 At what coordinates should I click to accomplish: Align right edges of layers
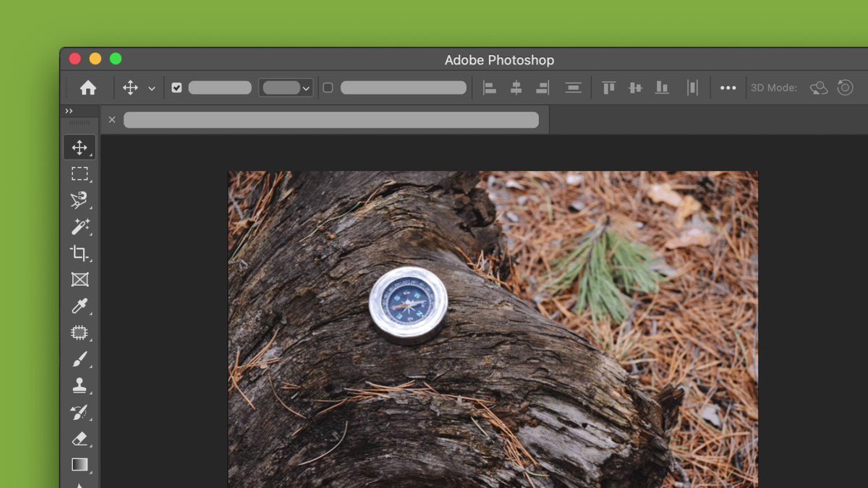[542, 87]
